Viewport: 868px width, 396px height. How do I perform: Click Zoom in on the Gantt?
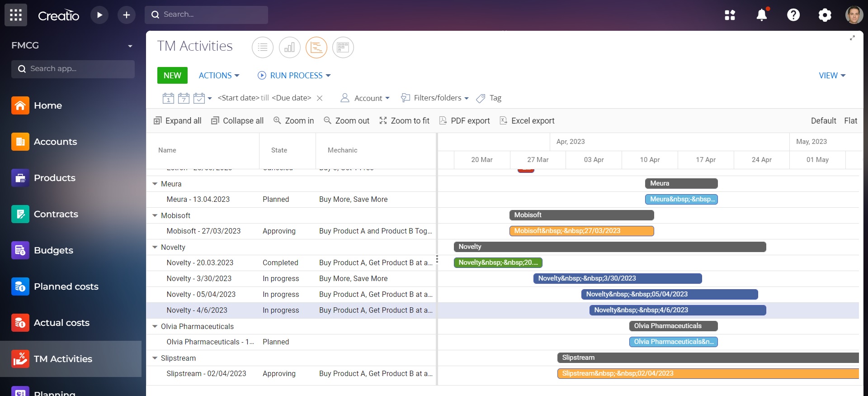click(x=293, y=121)
